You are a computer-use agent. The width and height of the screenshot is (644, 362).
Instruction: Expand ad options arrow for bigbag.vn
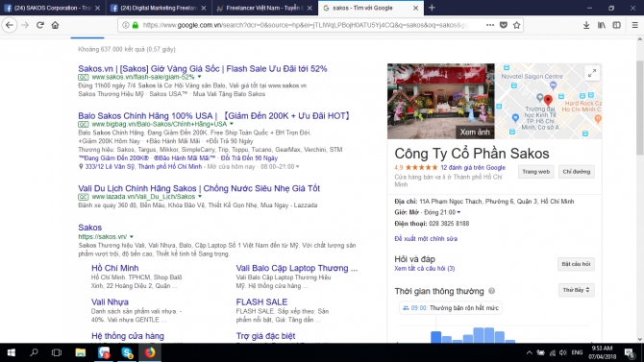[232, 124]
